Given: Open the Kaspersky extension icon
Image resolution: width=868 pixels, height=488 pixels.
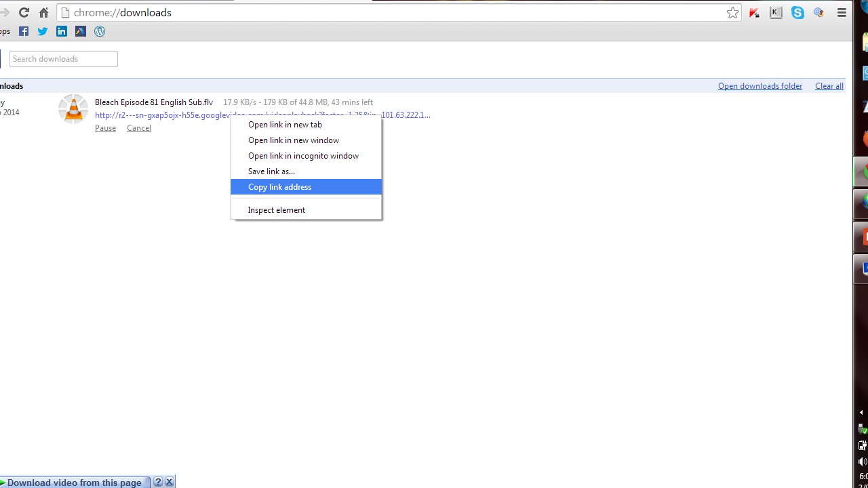Looking at the screenshot, I should pyautogui.click(x=754, y=13).
